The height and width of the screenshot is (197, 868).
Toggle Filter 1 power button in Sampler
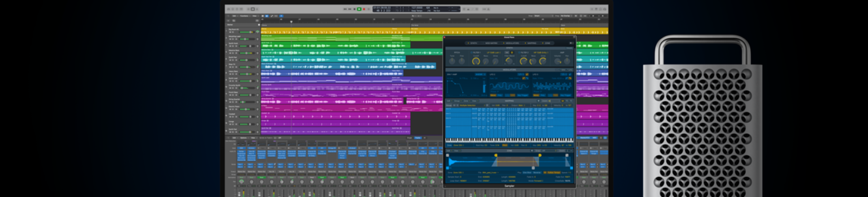[x=471, y=52]
